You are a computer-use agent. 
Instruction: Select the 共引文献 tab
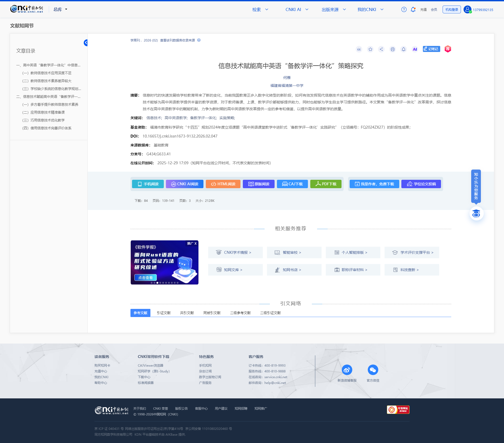pyautogui.click(x=187, y=313)
